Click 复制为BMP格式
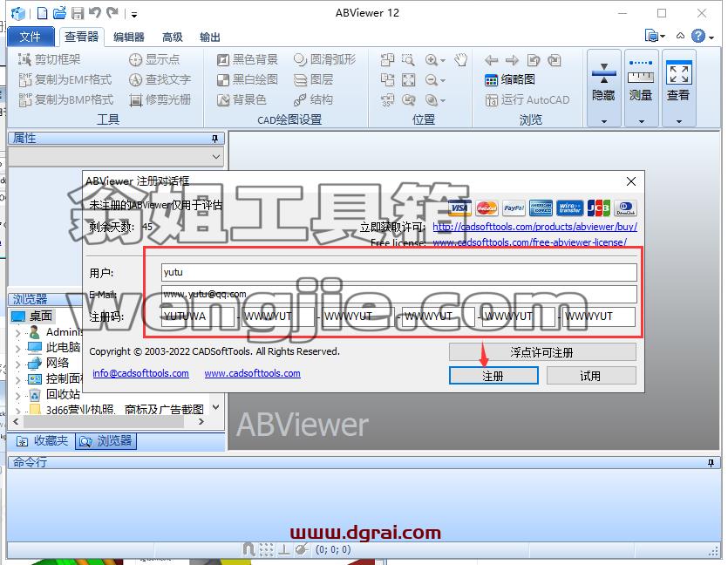The height and width of the screenshot is (565, 728). [x=65, y=99]
